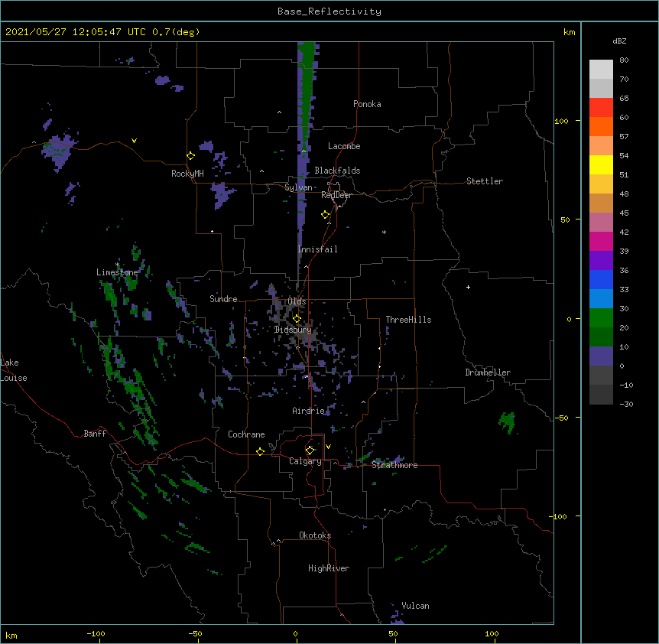Screen dimensions: 659x644
Task: Click the Vulcan label
Action: coord(415,606)
